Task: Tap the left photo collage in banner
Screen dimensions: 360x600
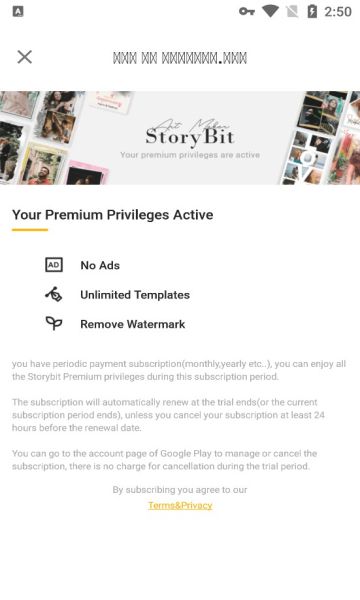Action: click(54, 138)
